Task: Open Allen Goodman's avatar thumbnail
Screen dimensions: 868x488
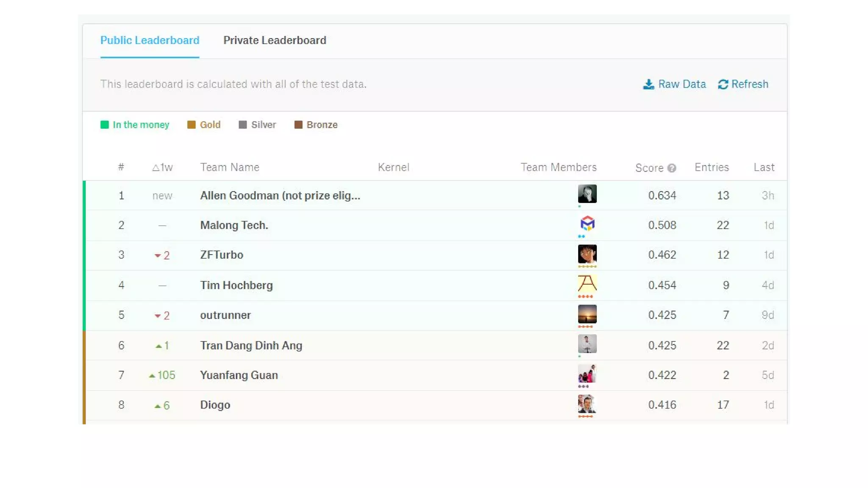Action: (x=587, y=194)
